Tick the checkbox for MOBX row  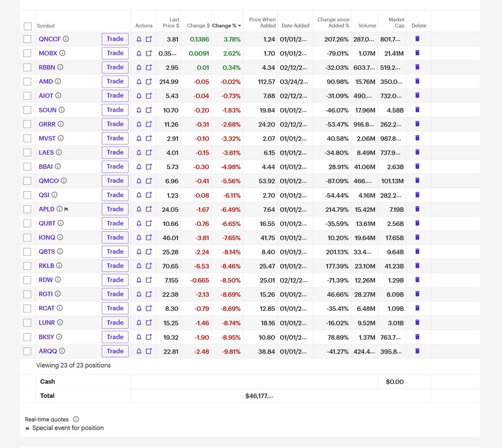coord(28,53)
